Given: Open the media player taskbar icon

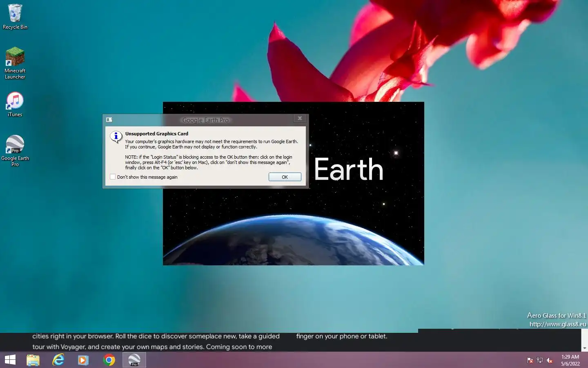Looking at the screenshot, I should tap(83, 360).
